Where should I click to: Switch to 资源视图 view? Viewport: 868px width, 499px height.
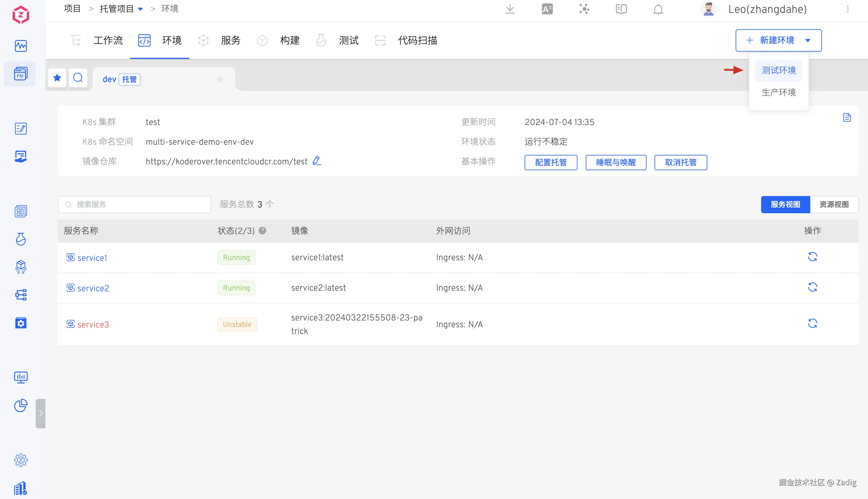point(834,204)
